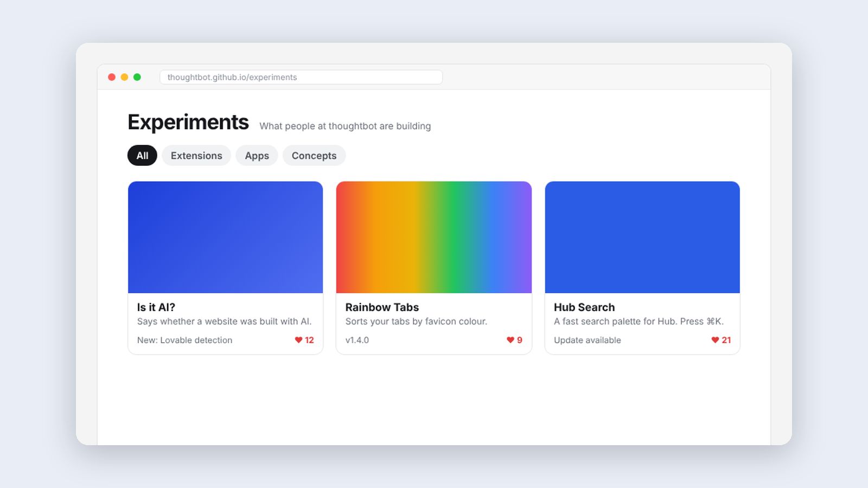This screenshot has width=868, height=488.
Task: Open the Hub Search solid blue thumbnail
Action: point(642,237)
